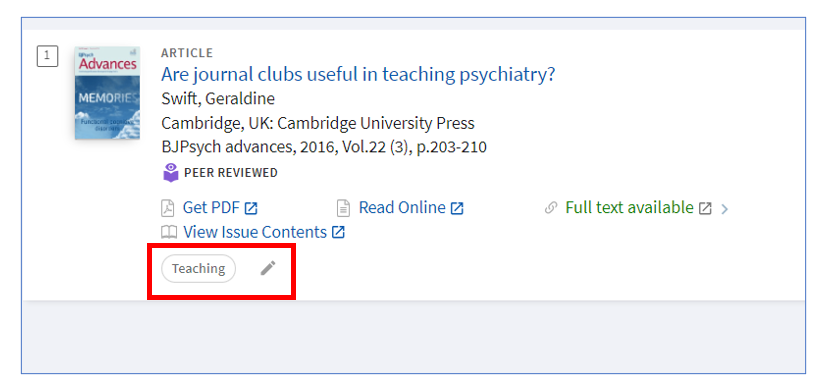Open the Full text available link
Image resolution: width=825 pixels, height=390 pixels.
pyautogui.click(x=629, y=208)
